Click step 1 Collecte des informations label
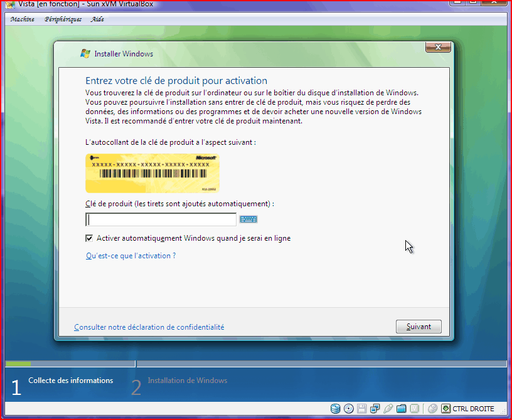The image size is (512, 420). tap(70, 381)
